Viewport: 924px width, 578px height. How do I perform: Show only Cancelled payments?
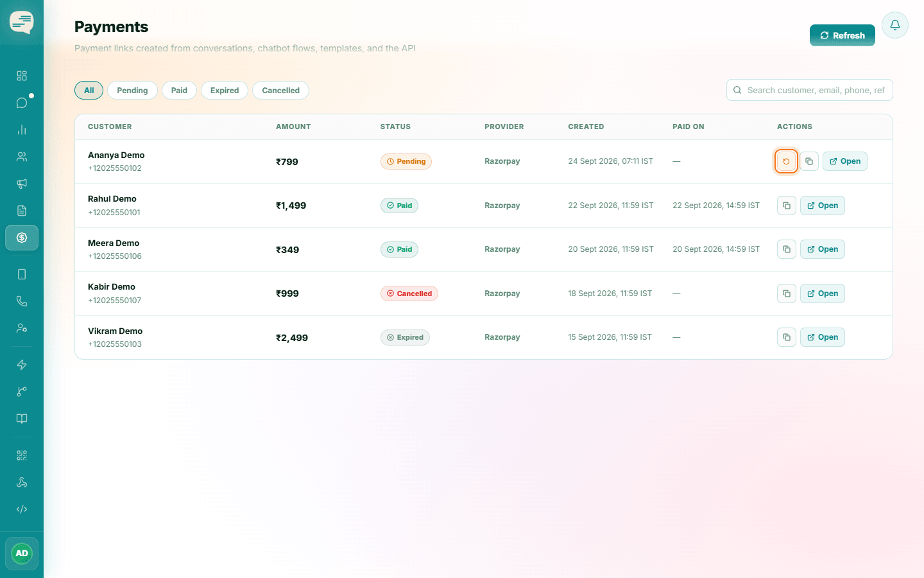[280, 91]
